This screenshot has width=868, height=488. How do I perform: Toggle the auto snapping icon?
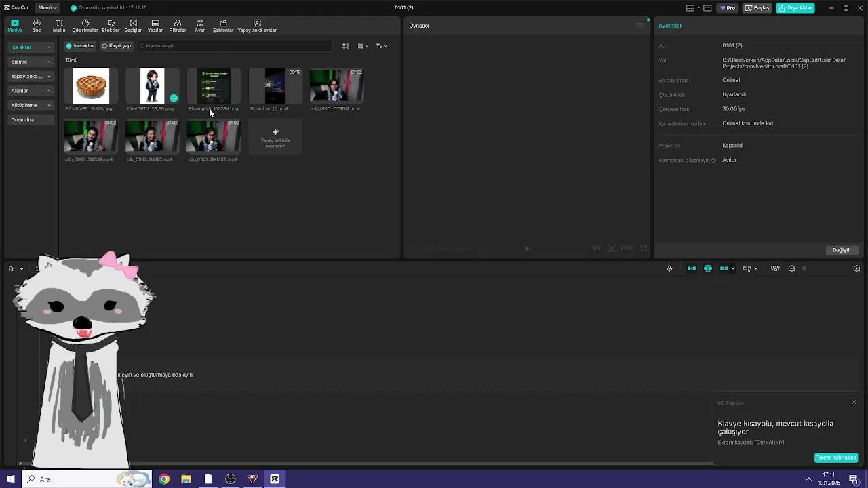tap(708, 268)
